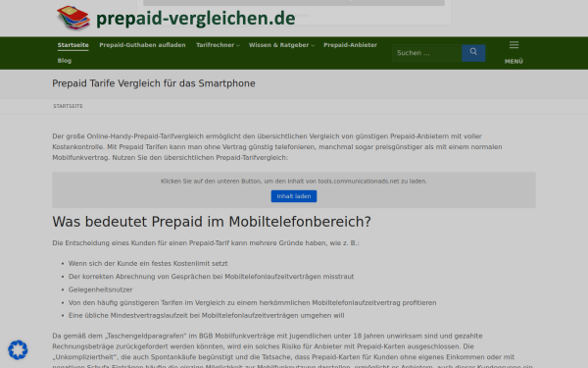The width and height of the screenshot is (588, 368).
Task: Click heading 'Was bedeutet Prepaid im Mobiltelefonbereich?'
Action: (x=212, y=222)
